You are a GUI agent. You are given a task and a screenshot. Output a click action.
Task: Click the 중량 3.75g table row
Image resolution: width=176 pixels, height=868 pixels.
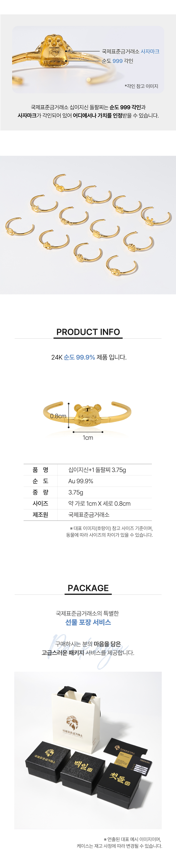pyautogui.click(x=88, y=492)
